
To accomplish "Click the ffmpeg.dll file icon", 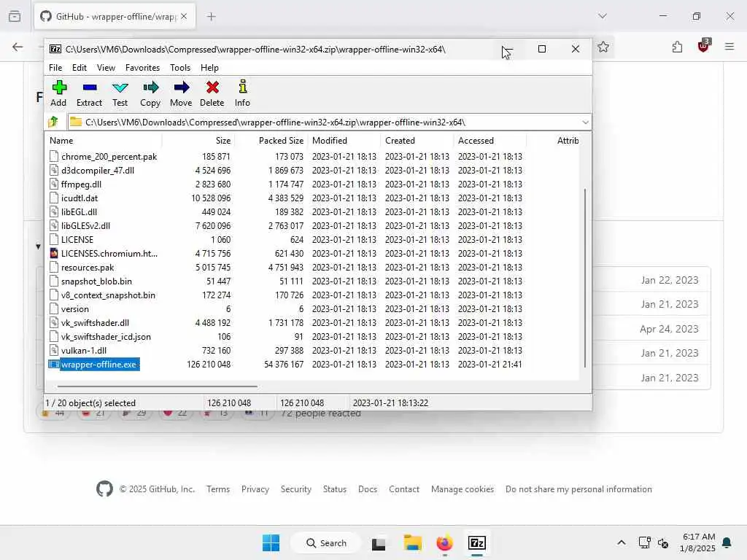I will click(54, 184).
